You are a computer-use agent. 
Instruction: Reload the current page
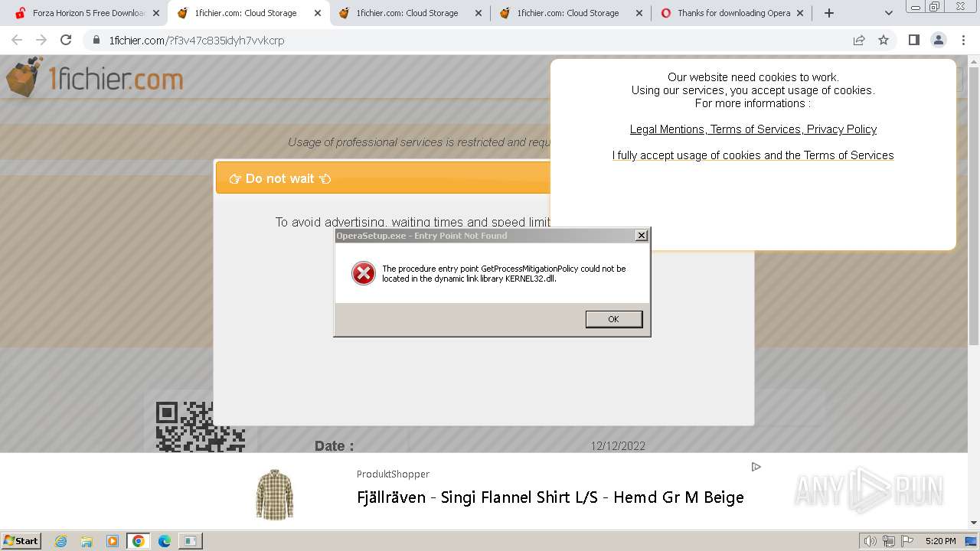click(x=66, y=40)
